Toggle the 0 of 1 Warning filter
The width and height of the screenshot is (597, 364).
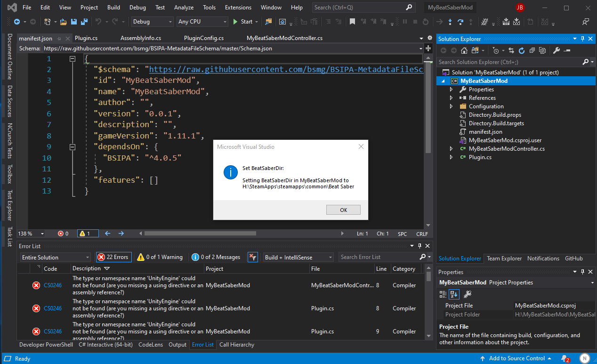160,257
